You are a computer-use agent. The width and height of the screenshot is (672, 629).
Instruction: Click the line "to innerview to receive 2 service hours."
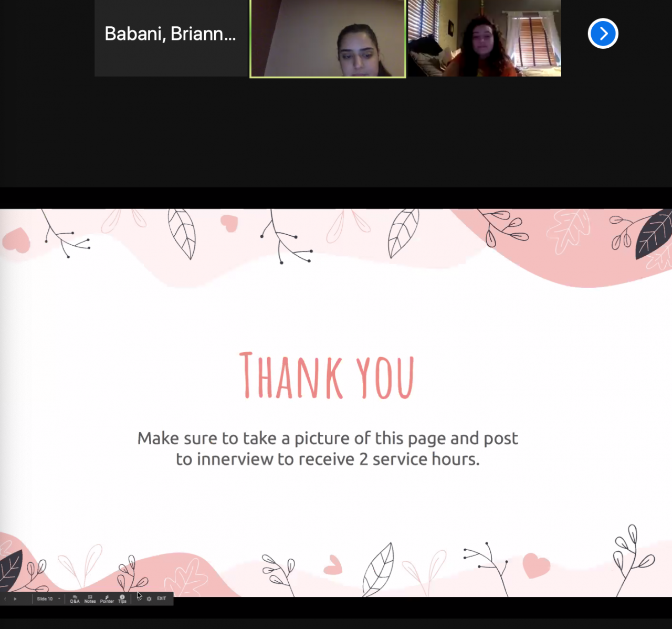(x=328, y=459)
